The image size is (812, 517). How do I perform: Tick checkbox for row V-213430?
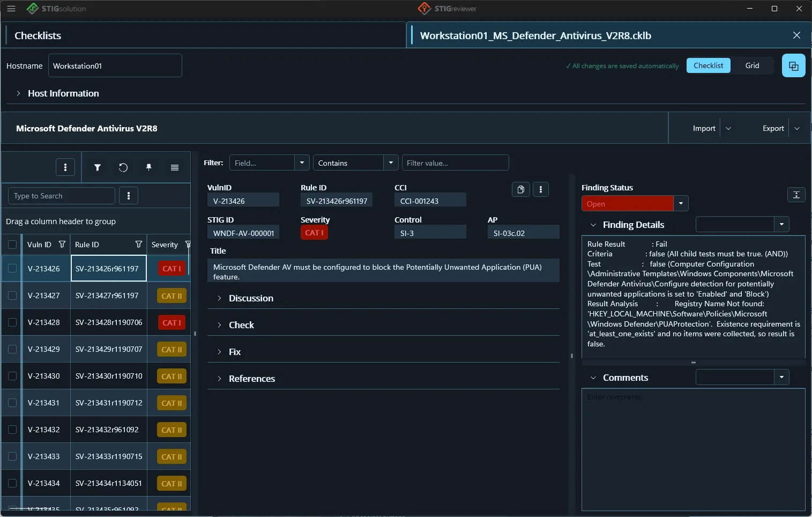click(x=12, y=376)
